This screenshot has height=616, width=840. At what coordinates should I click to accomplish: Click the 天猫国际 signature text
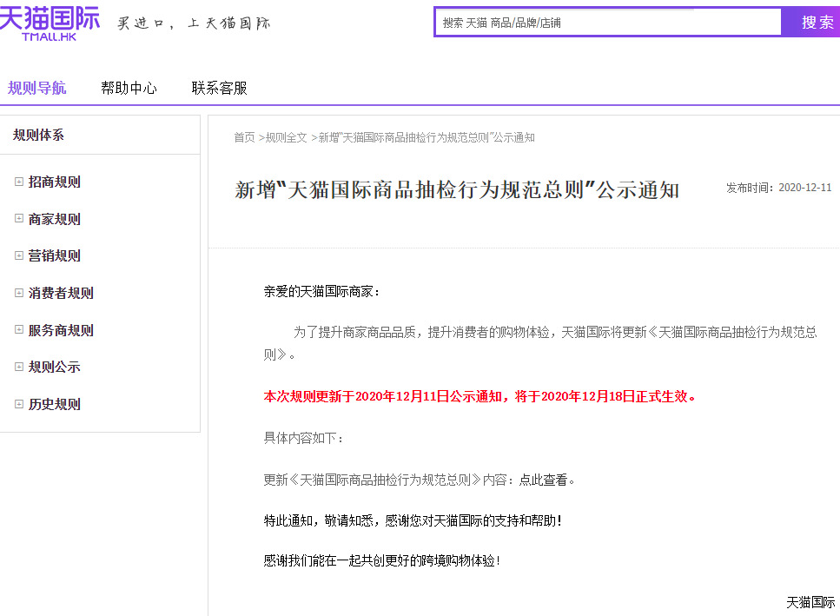(810, 603)
